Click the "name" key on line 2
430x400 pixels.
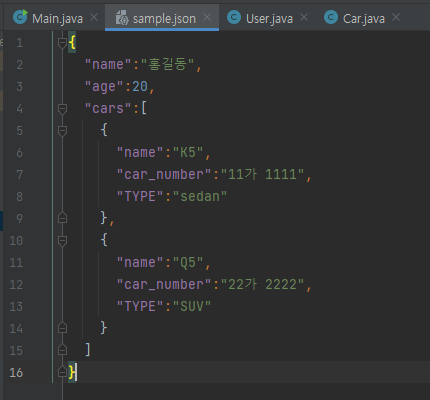tap(108, 64)
